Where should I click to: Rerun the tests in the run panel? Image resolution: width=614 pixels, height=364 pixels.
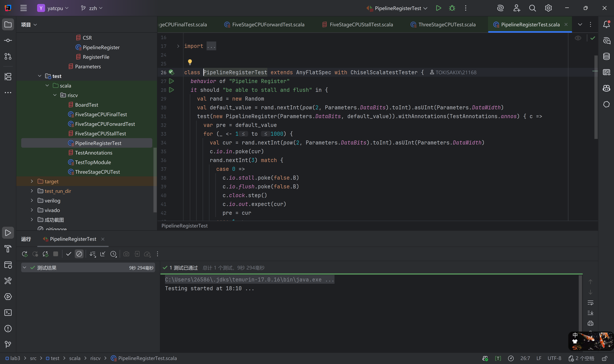25,254
